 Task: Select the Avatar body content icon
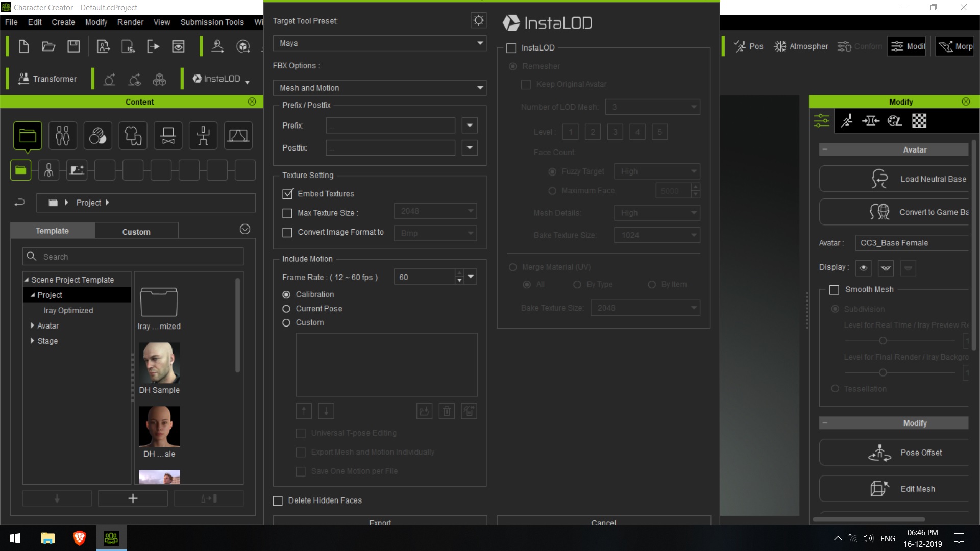pos(63,136)
